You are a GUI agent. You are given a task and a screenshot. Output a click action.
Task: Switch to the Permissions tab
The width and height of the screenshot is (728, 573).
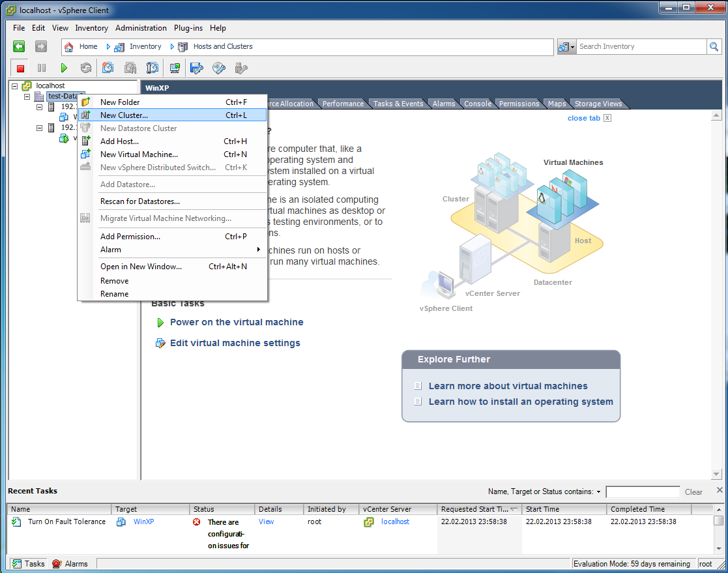click(x=519, y=104)
